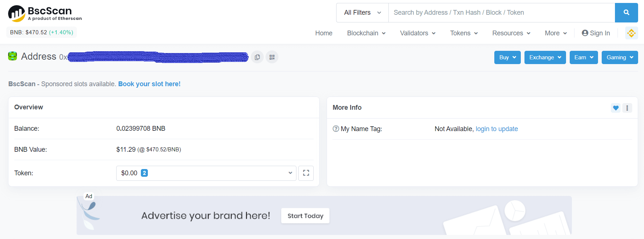The width and height of the screenshot is (644, 239).
Task: Click the Address heading text
Action: pos(39,56)
